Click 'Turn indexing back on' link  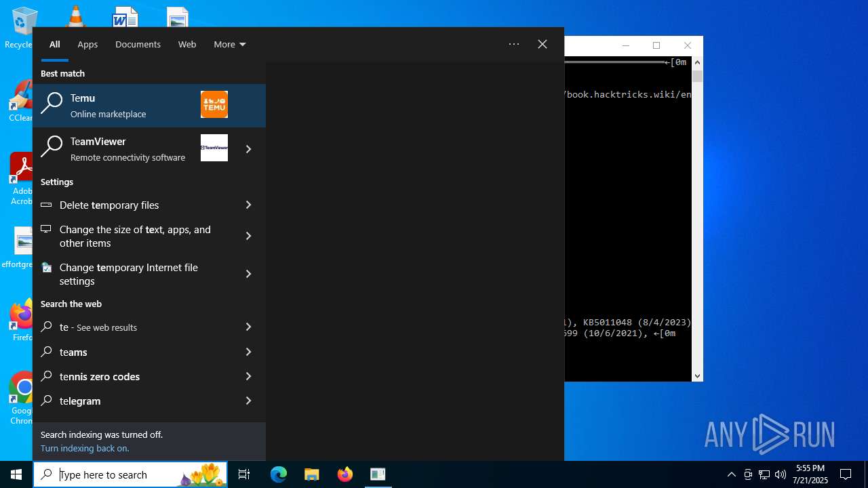pos(85,448)
